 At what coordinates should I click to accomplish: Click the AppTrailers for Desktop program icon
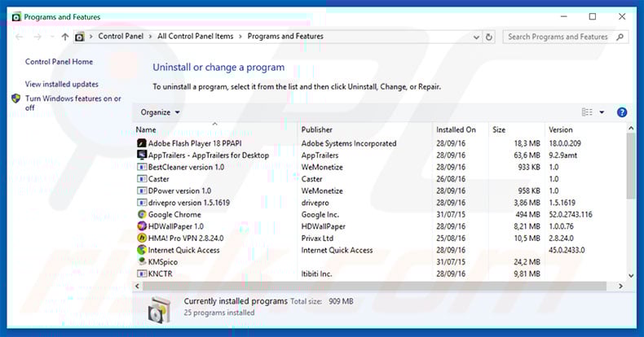coord(142,155)
